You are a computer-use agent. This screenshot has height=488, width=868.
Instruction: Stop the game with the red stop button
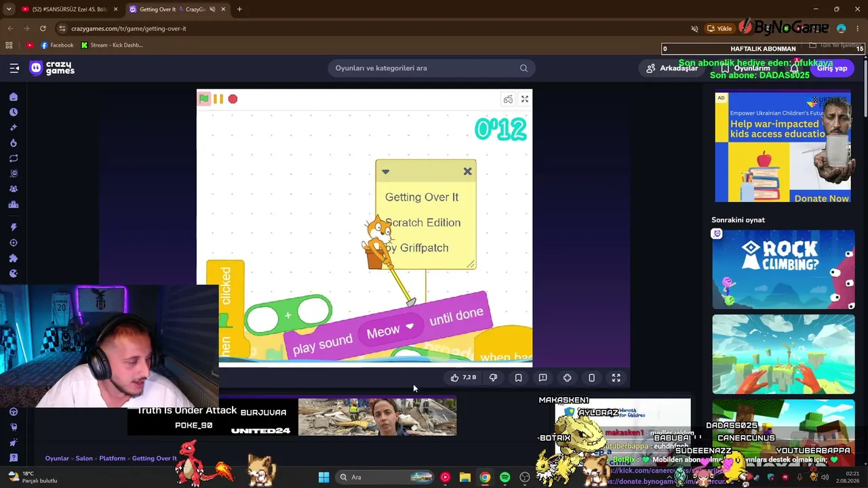[x=233, y=99]
